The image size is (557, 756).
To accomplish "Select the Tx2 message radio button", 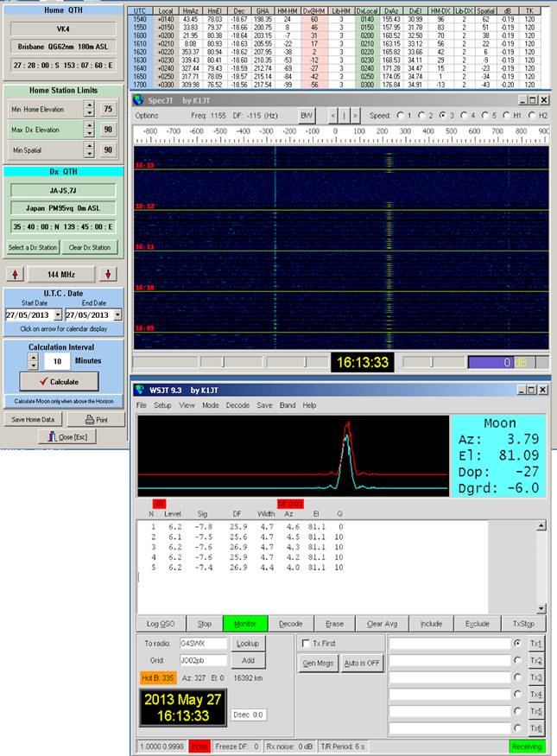I will point(517,661).
